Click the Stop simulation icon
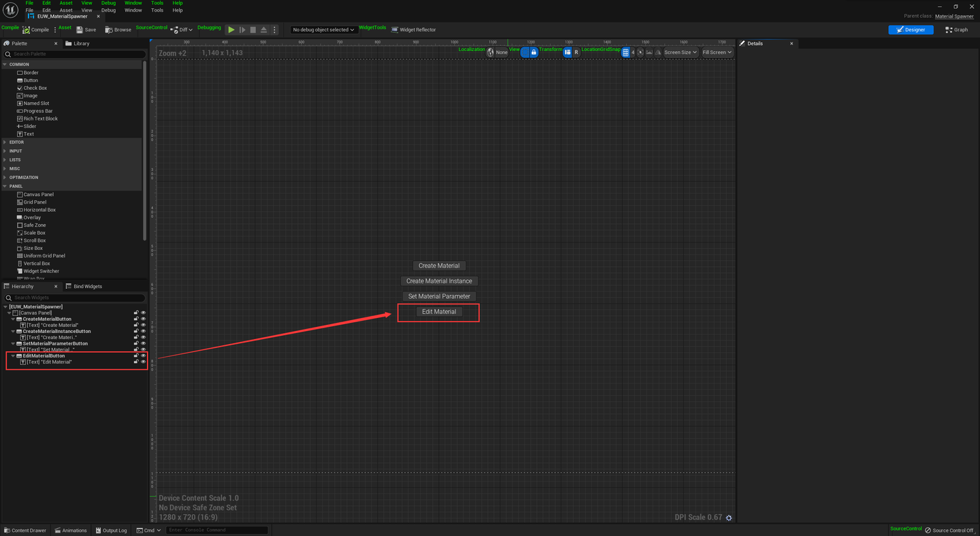Screen dimensions: 980x536 [253, 30]
